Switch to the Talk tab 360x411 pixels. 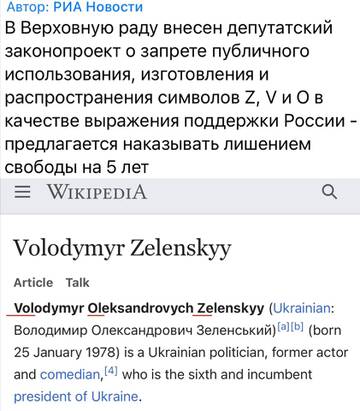[x=77, y=283]
